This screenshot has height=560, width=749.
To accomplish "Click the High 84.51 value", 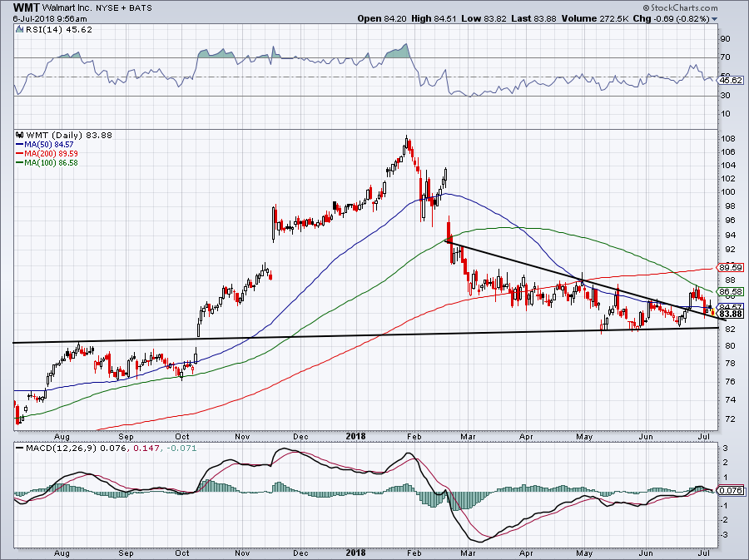I will click(x=434, y=18).
